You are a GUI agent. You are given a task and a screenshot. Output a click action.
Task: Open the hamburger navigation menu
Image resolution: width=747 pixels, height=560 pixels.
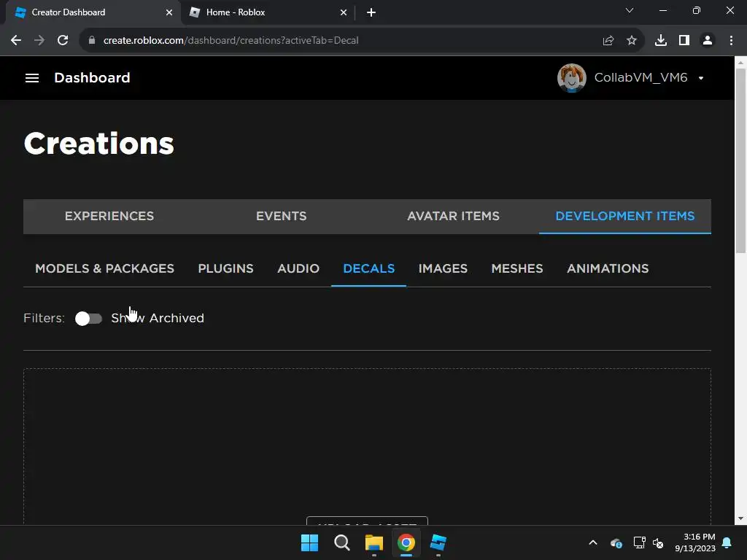(32, 77)
